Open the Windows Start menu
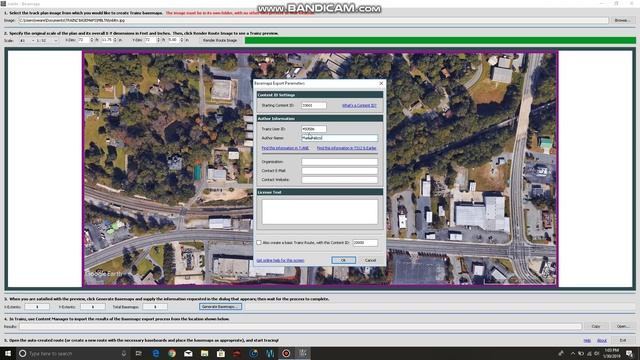Viewport: 640px width, 360px height. pyautogui.click(x=8, y=353)
